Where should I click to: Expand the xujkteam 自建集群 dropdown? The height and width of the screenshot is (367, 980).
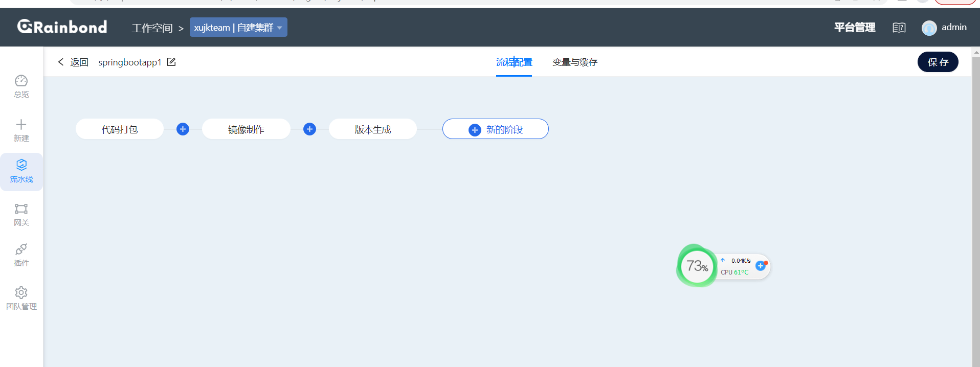(238, 27)
